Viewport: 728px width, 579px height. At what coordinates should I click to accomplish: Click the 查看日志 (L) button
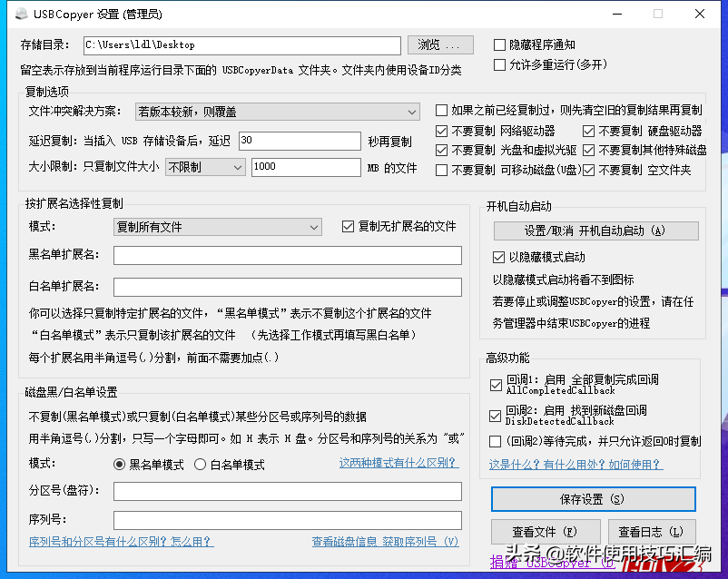pos(652,532)
